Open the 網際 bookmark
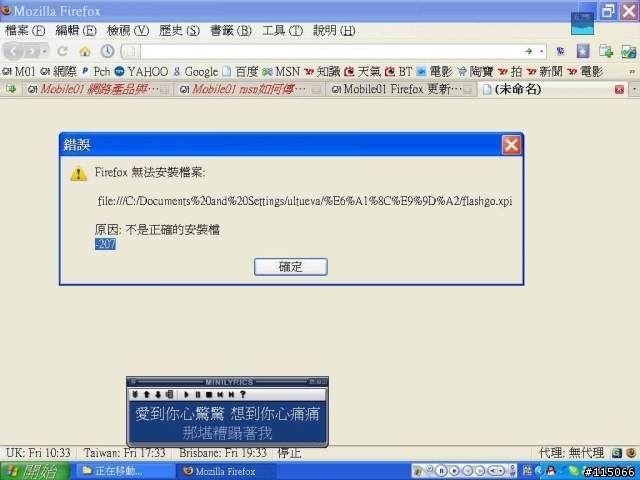This screenshot has height=480, width=640. pos(59,72)
